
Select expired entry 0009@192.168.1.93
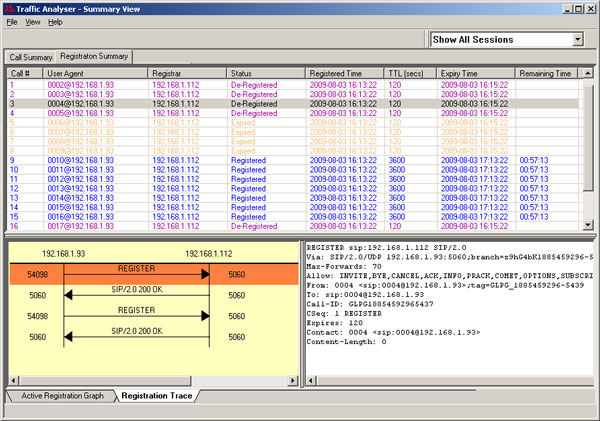[293, 151]
